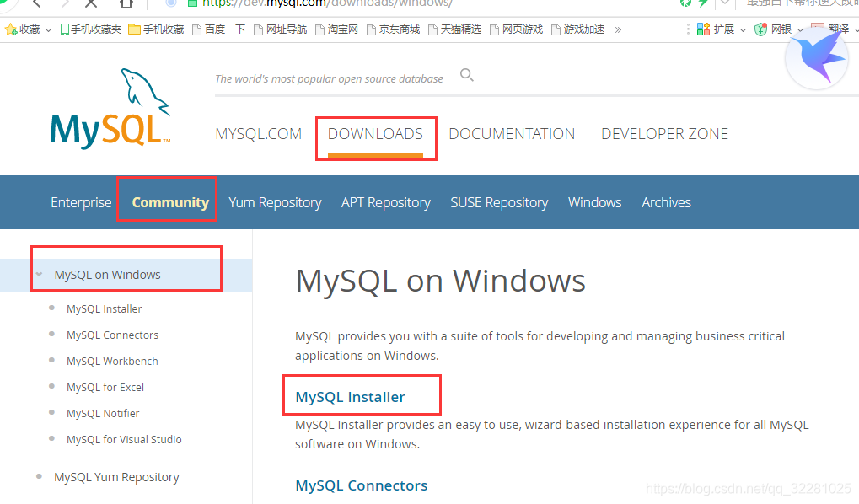
Task: Click the 网银 online banking icon
Action: [760, 29]
